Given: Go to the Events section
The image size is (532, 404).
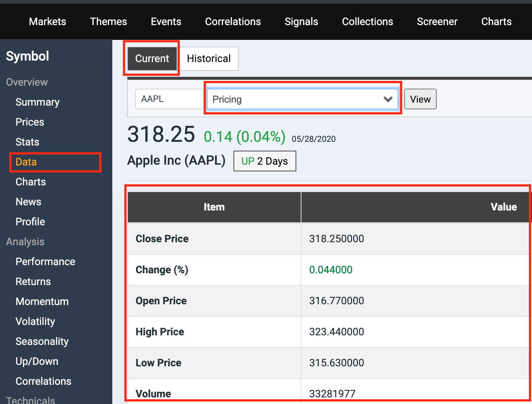Looking at the screenshot, I should pos(166,21).
